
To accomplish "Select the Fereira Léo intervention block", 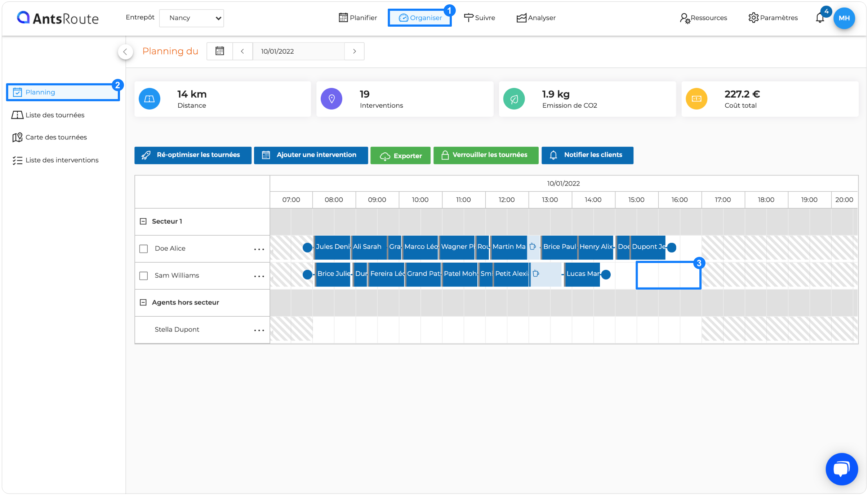I will point(387,274).
